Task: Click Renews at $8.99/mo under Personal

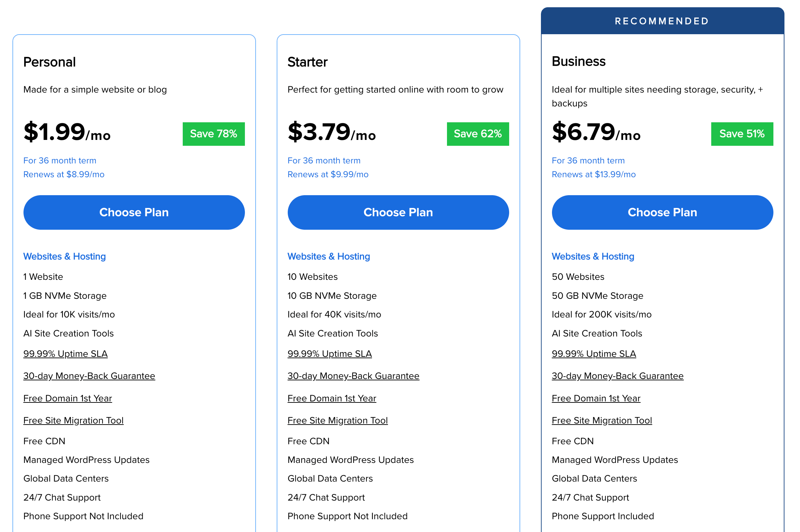Action: pyautogui.click(x=64, y=174)
